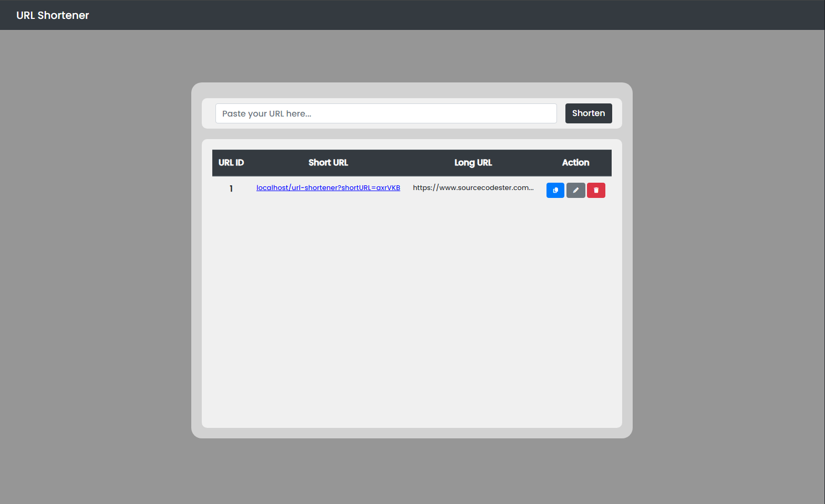Click the Short URL column header
Viewport: 825px width, 504px height.
pyautogui.click(x=328, y=163)
